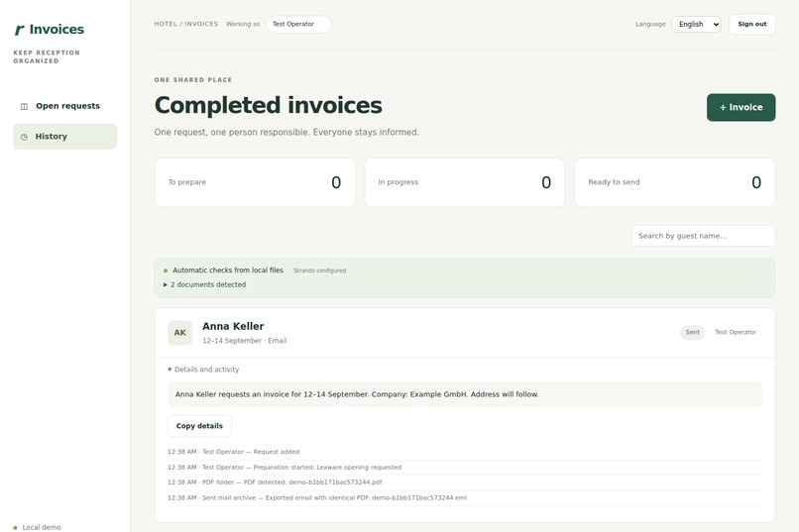Click the Invoices logo icon
The image size is (799, 532).
(20, 30)
